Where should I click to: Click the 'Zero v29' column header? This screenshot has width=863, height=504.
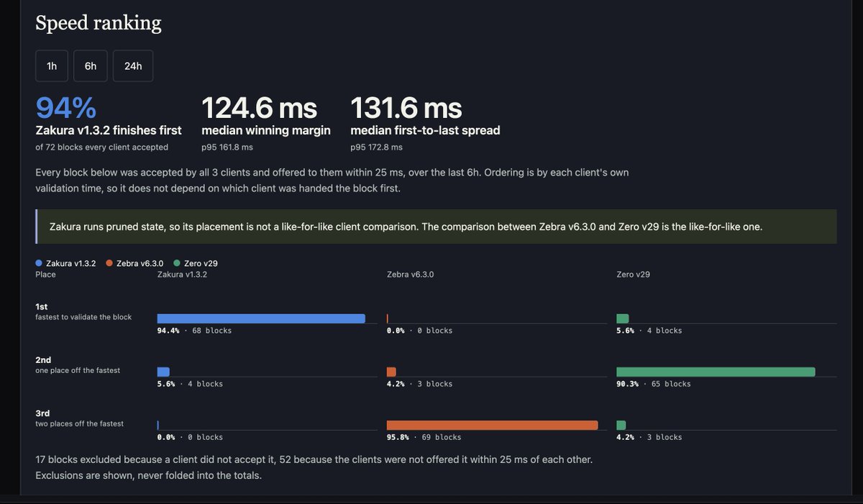pos(634,275)
